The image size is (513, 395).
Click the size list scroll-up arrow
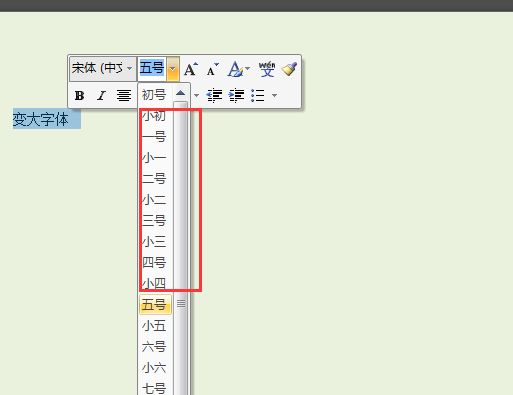click(x=181, y=93)
